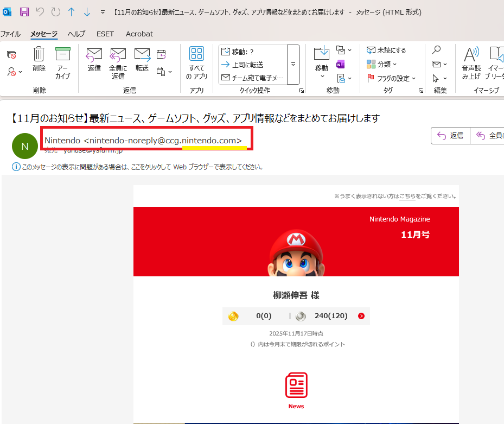This screenshot has height=424, width=504.
Task: Open Flag settings (フラグの設定) dropdown
Action: coord(392,78)
